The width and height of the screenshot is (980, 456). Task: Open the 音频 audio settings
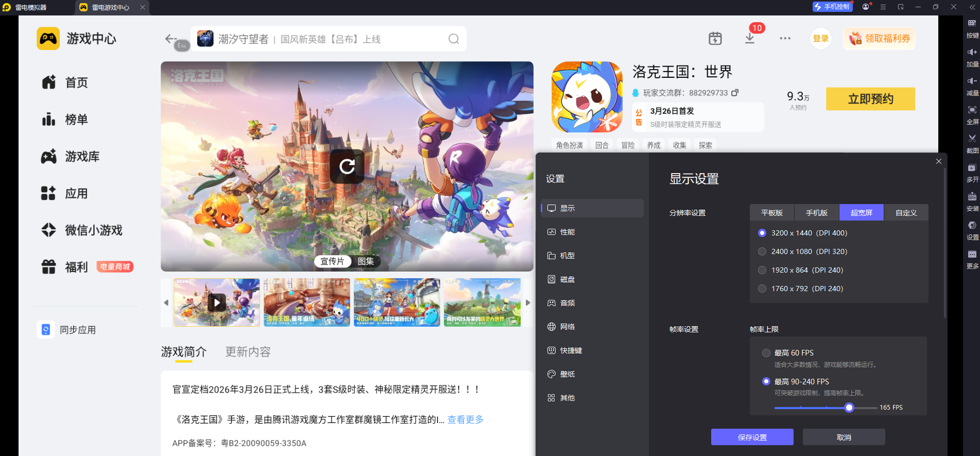click(x=592, y=303)
